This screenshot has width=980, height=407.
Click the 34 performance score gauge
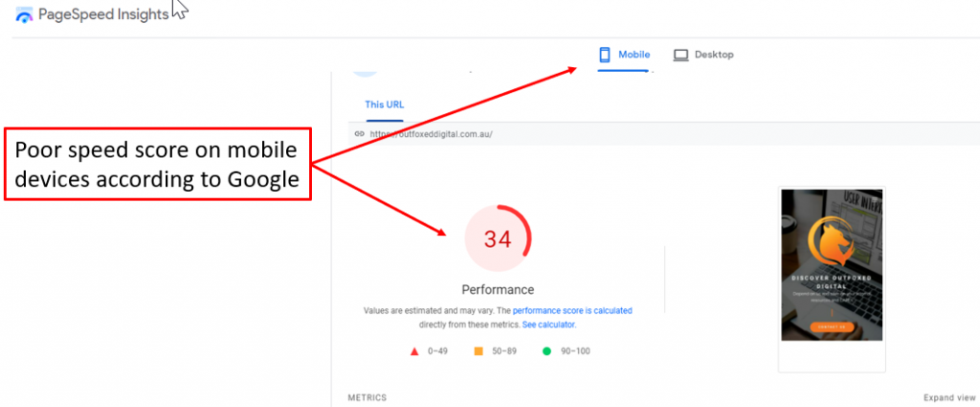click(x=498, y=238)
